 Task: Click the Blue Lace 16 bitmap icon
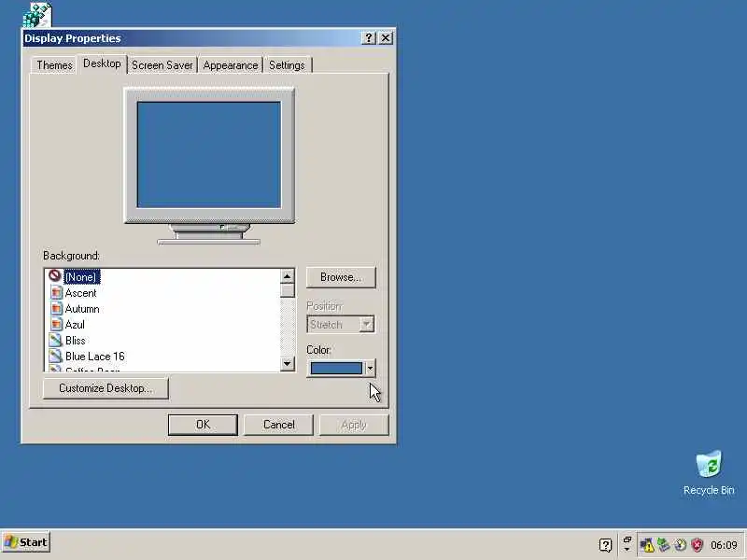[x=56, y=356]
